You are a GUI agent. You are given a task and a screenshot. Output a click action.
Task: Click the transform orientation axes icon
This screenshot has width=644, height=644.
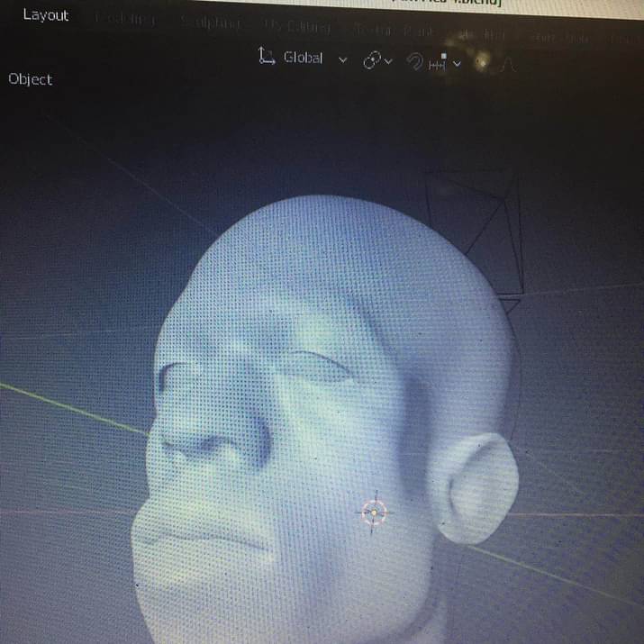[267, 58]
